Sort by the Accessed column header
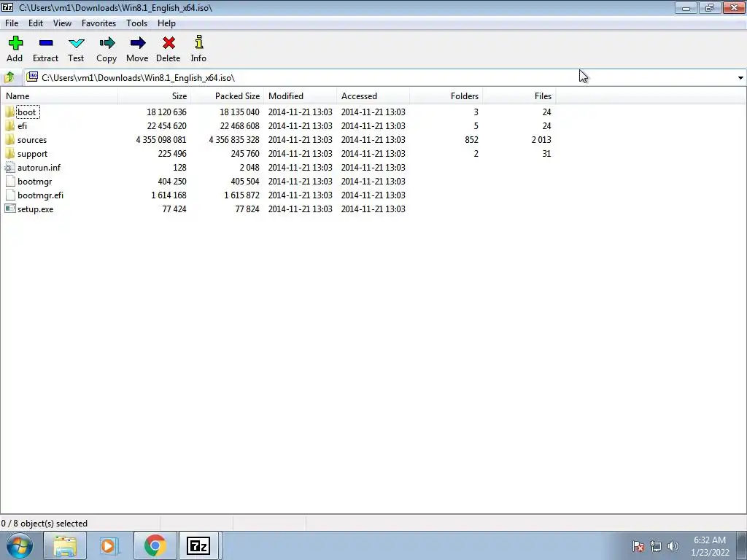Image resolution: width=747 pixels, height=560 pixels. pos(373,96)
